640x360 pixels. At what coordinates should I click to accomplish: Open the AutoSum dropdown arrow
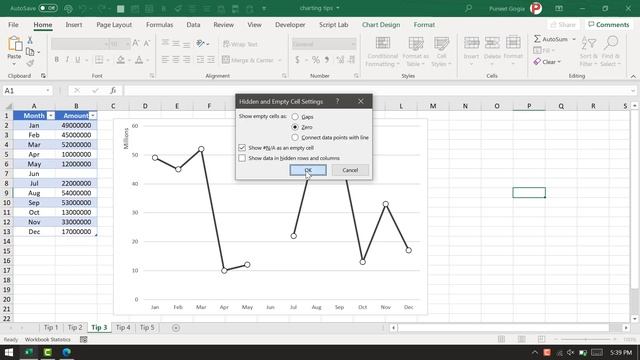574,39
